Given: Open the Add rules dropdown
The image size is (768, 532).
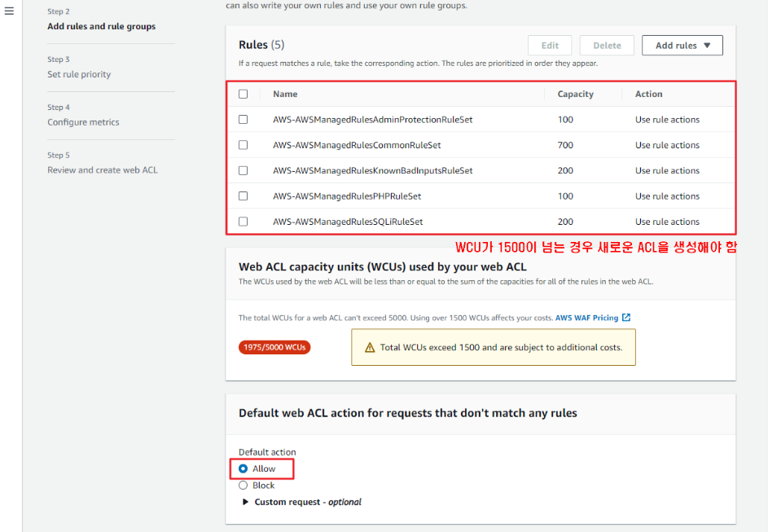Looking at the screenshot, I should click(x=682, y=45).
